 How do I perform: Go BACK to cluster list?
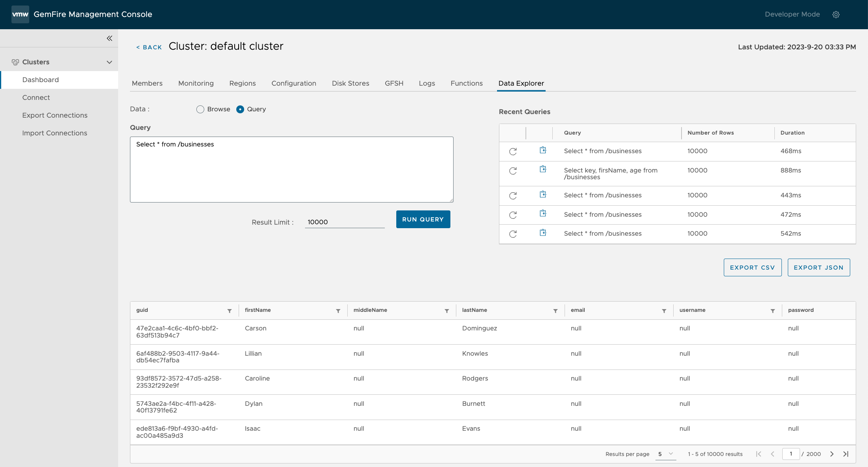click(x=149, y=47)
